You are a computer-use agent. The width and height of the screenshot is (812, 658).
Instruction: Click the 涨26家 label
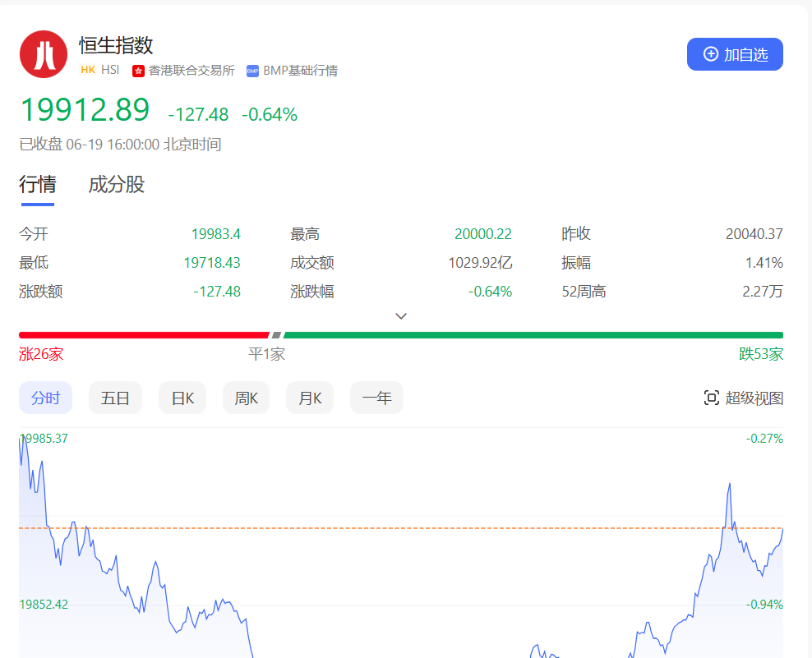click(41, 354)
